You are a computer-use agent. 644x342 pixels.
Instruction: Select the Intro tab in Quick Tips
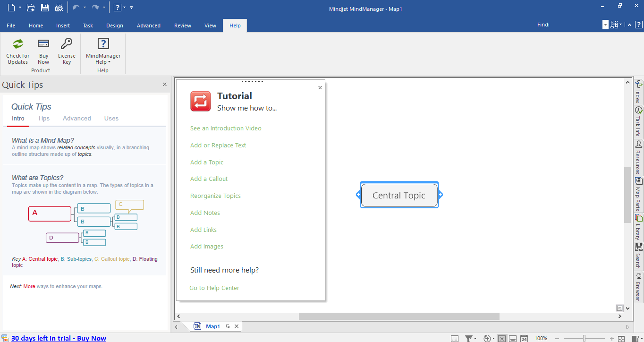click(x=18, y=119)
